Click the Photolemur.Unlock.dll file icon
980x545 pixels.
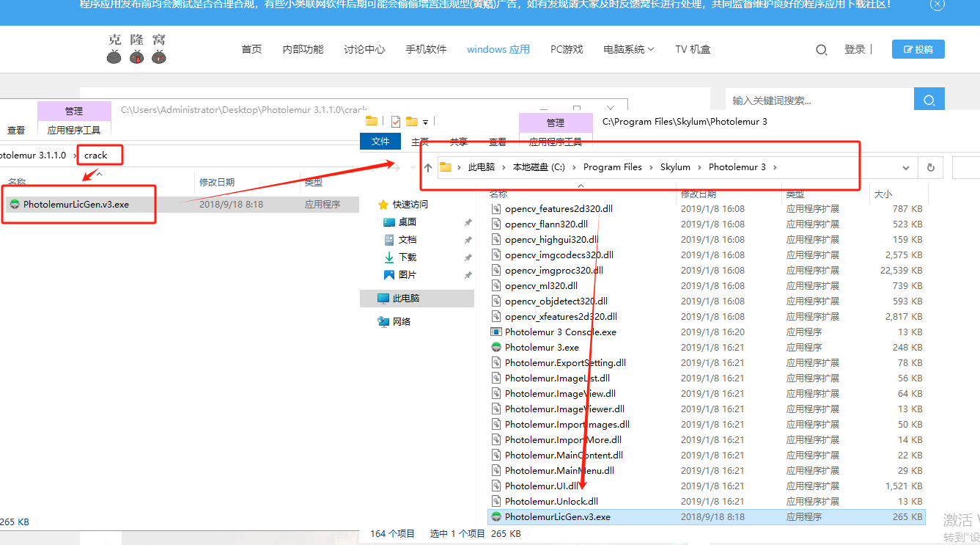(x=496, y=502)
